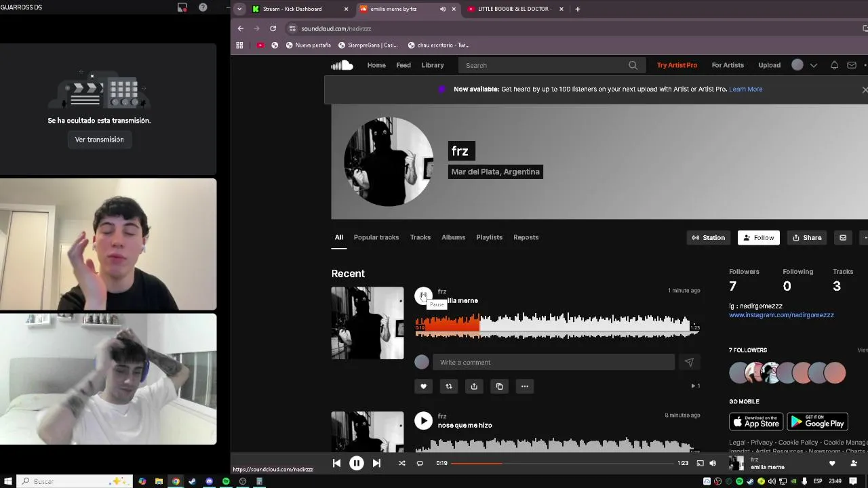Screen dimensions: 868x488
Task: Follow the frz profile
Action: (758, 237)
